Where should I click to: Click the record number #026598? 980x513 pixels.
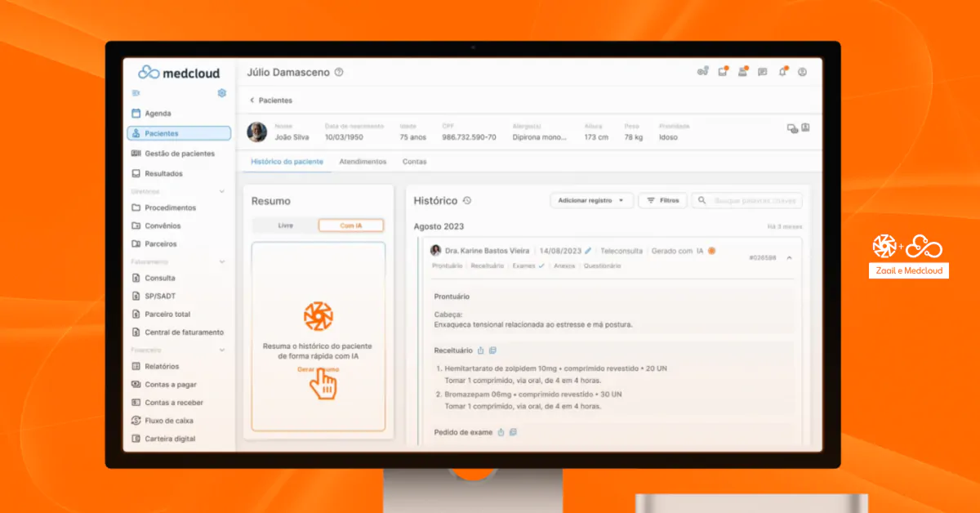pyautogui.click(x=762, y=257)
